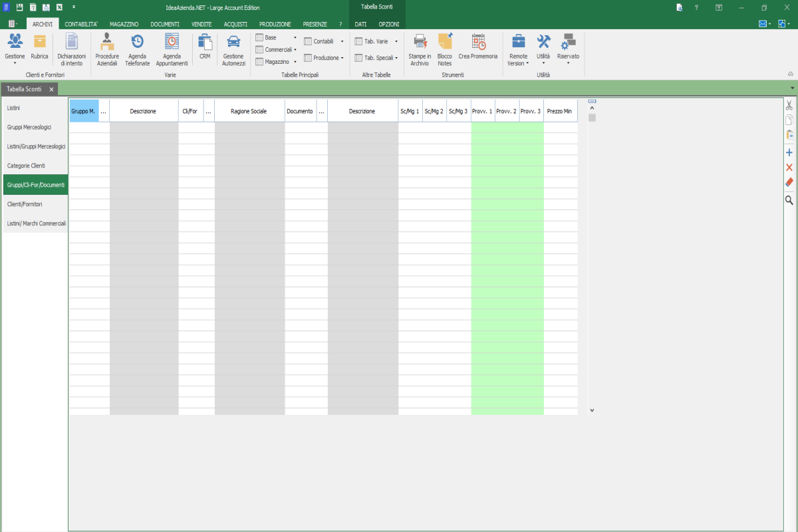798x532 pixels.
Task: Open Blocco Notes
Action: 445,49
